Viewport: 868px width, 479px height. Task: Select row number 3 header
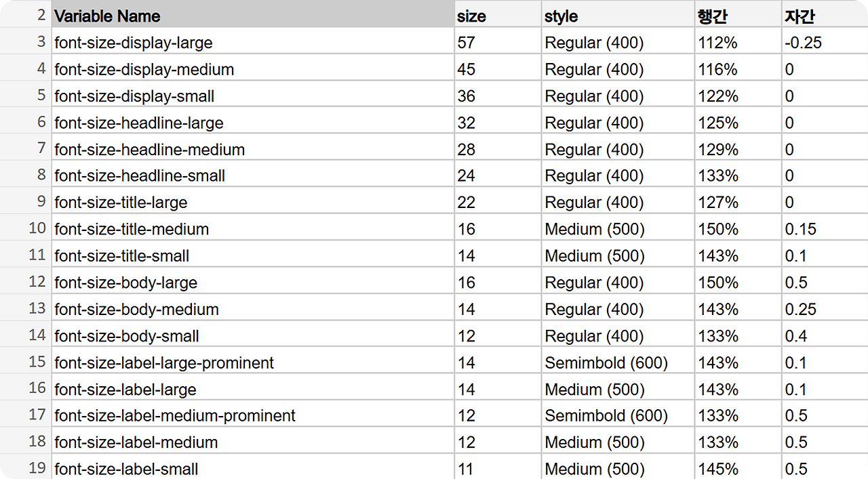click(26, 42)
